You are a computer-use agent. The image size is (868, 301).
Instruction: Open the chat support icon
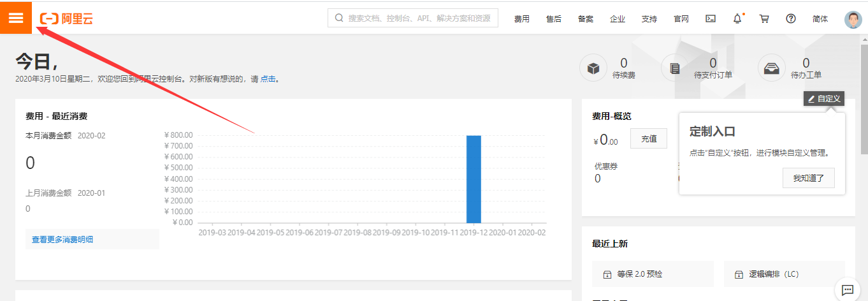(847, 290)
